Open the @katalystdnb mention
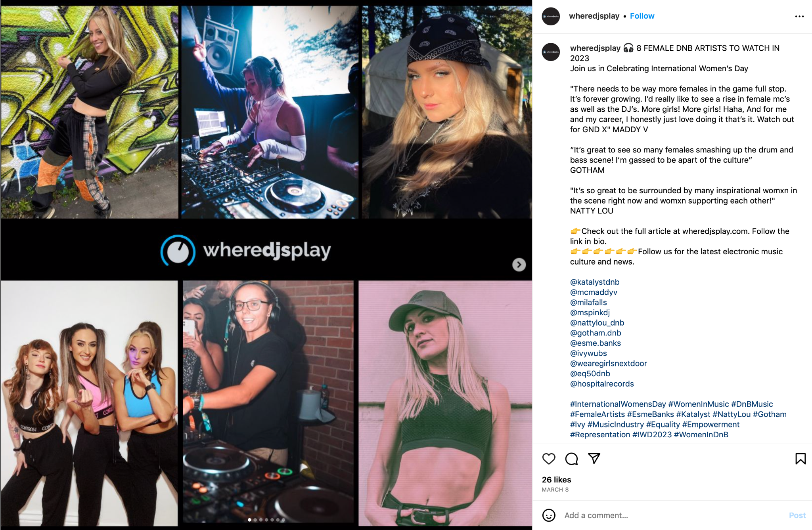The height and width of the screenshot is (530, 812). click(594, 282)
